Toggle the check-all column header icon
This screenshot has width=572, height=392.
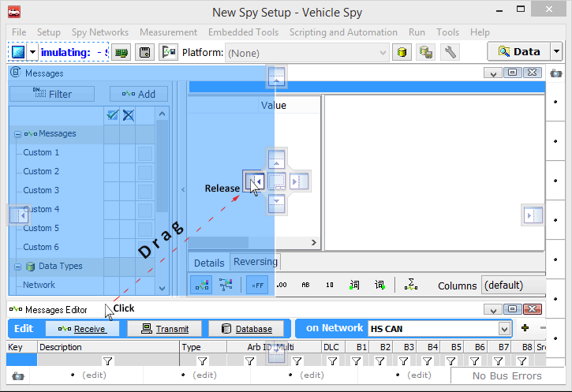[112, 115]
